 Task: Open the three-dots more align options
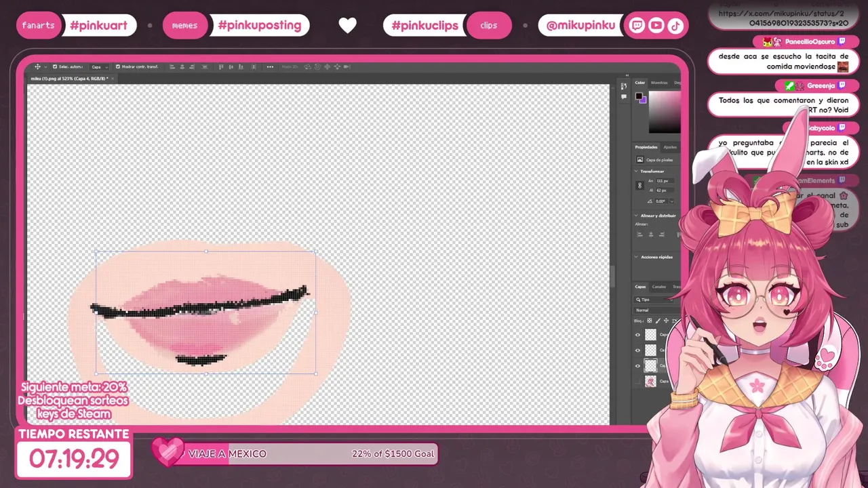[x=270, y=66]
